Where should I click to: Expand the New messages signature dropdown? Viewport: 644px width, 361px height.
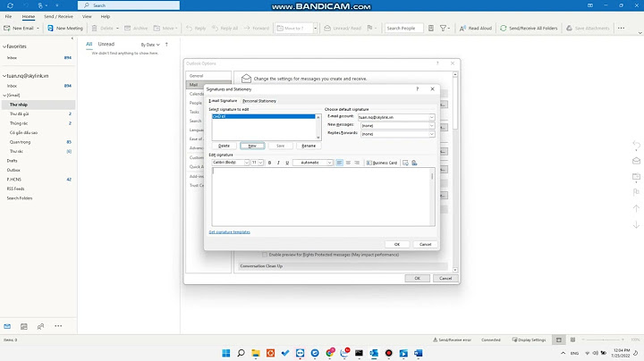[432, 125]
